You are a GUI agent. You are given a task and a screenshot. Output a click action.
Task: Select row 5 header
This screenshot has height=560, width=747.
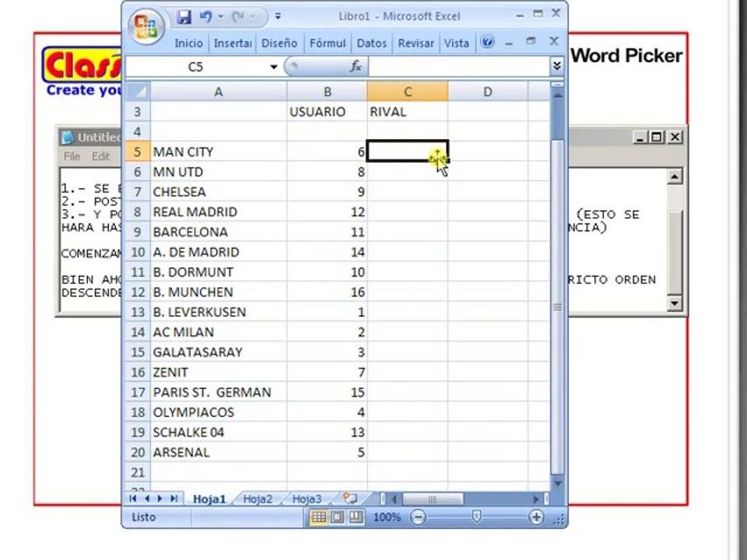[138, 152]
